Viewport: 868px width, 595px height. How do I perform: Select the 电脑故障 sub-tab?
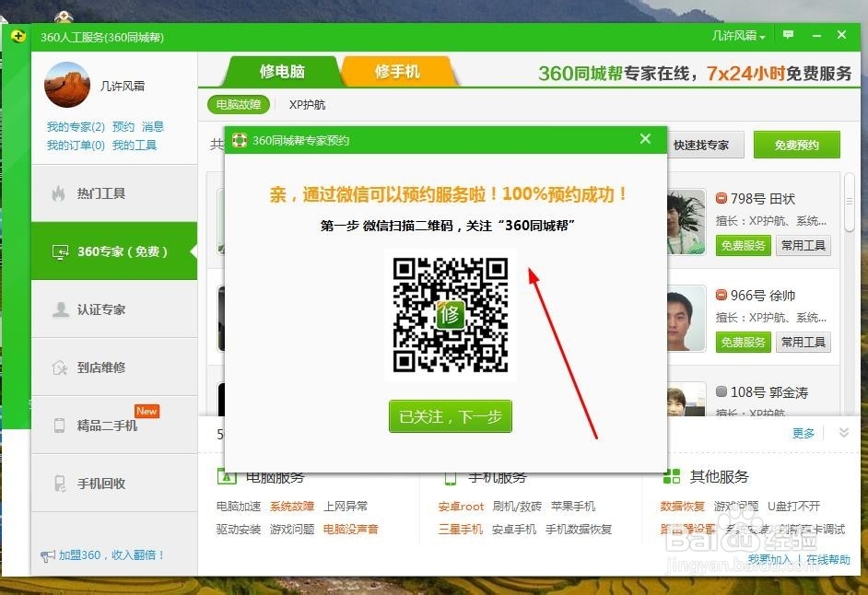coord(239,105)
